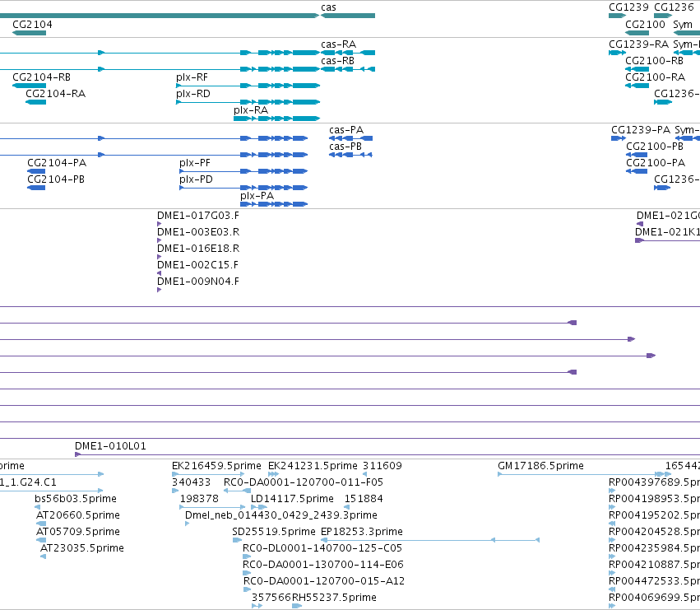Select the 'plx-PF' protein label

click(195, 163)
